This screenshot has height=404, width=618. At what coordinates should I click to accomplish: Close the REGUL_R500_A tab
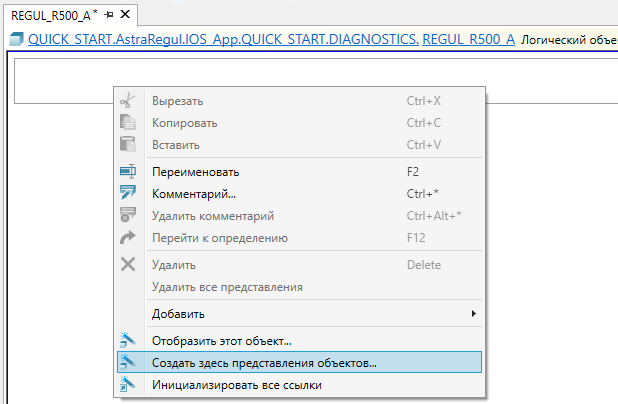click(125, 14)
